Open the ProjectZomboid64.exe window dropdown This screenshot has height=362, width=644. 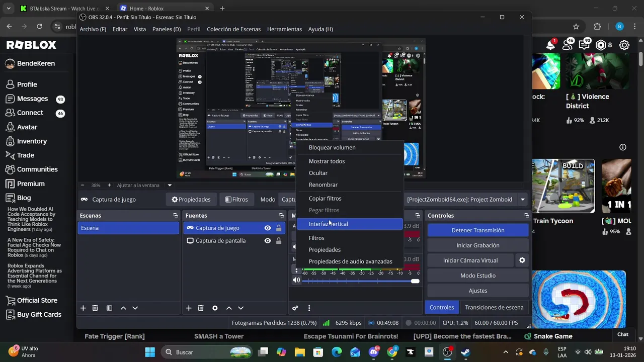tap(522, 200)
